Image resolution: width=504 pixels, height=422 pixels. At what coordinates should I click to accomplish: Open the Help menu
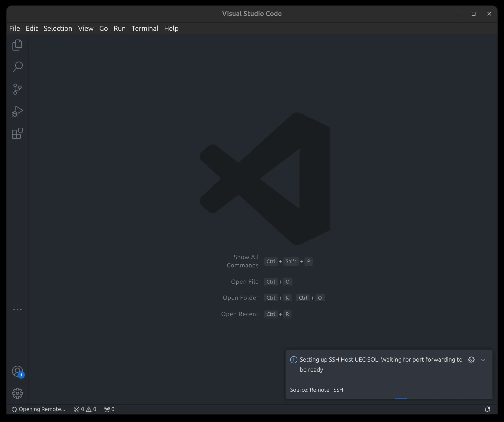coord(171,28)
